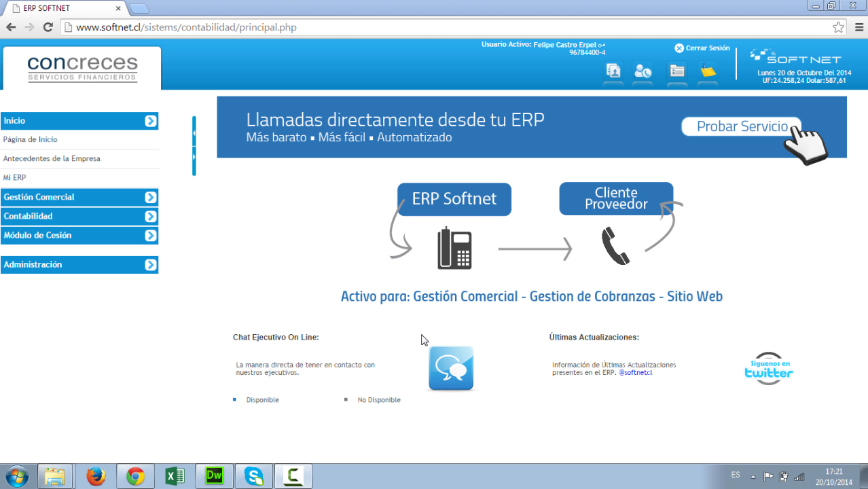
Task: Click the desk telephone icon
Action: coord(454,248)
